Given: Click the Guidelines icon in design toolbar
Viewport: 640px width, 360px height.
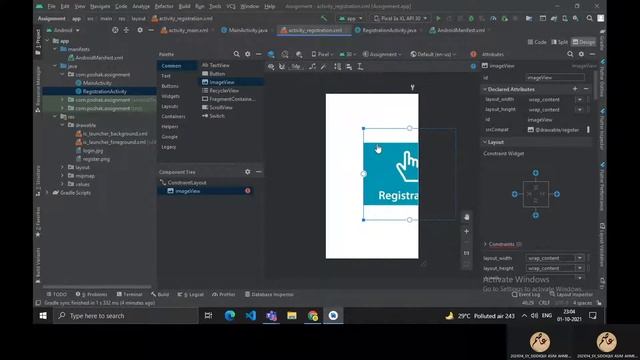Looking at the screenshot, I should coord(360,67).
